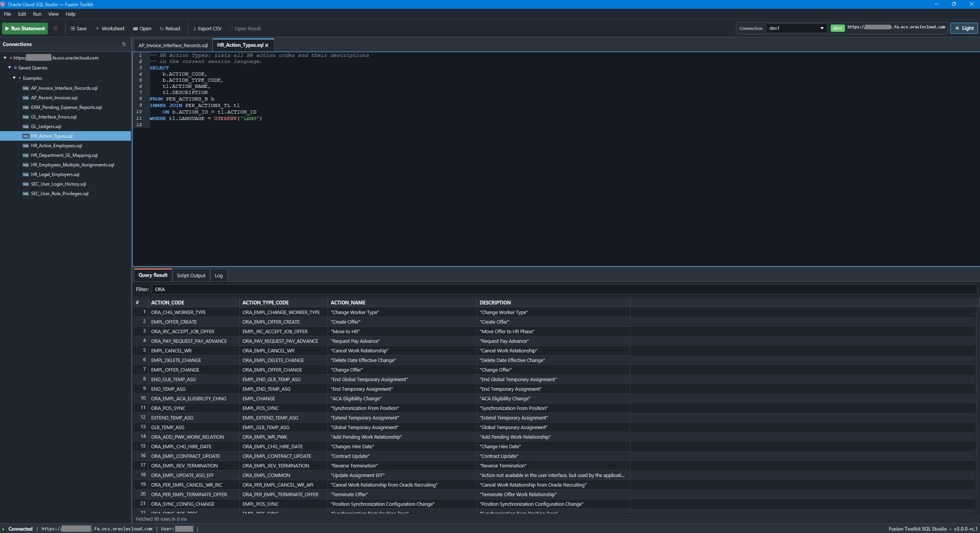The height and width of the screenshot is (533, 980).
Task: Select cell ORA_EMPL_COMMON
Action: click(x=284, y=475)
